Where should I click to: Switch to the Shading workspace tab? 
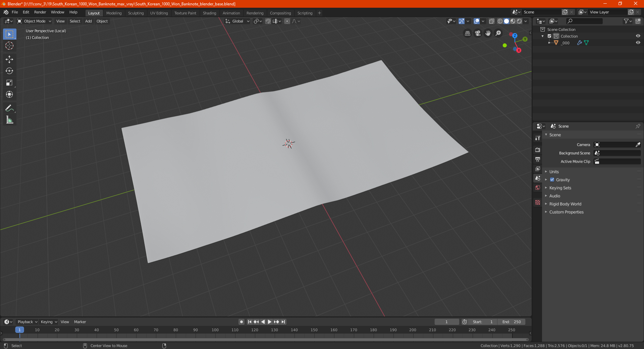[x=209, y=13]
